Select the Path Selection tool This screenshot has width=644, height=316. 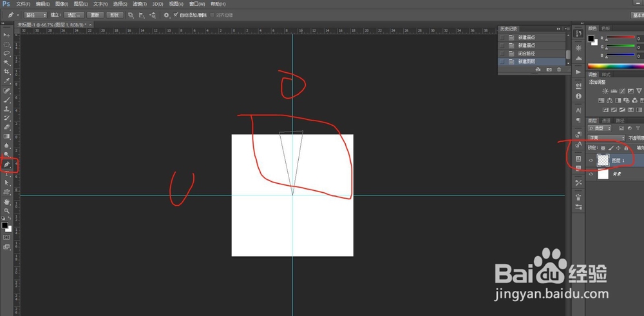point(6,183)
